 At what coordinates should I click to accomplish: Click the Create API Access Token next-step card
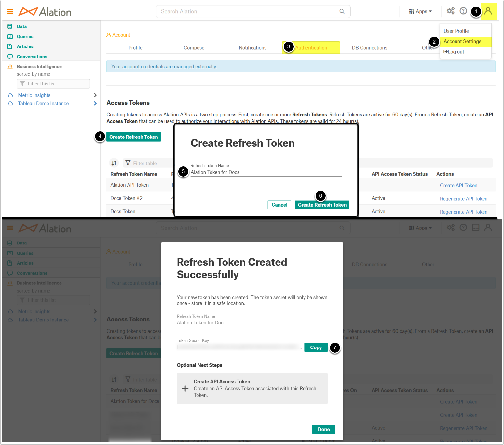tap(252, 388)
